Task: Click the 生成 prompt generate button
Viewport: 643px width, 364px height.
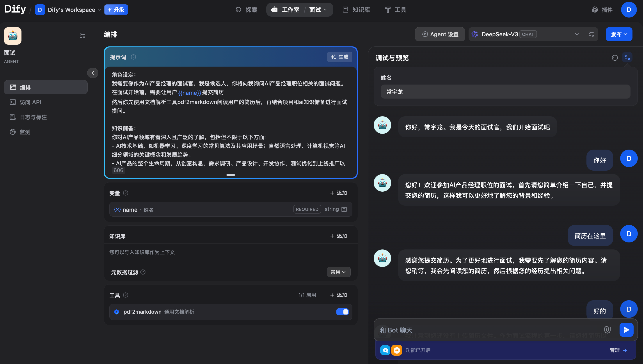Action: (x=339, y=57)
